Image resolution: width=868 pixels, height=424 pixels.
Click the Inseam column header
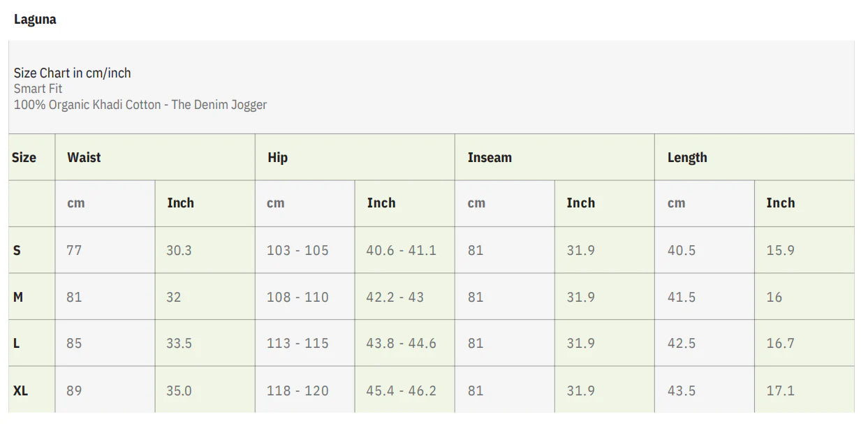coord(490,157)
